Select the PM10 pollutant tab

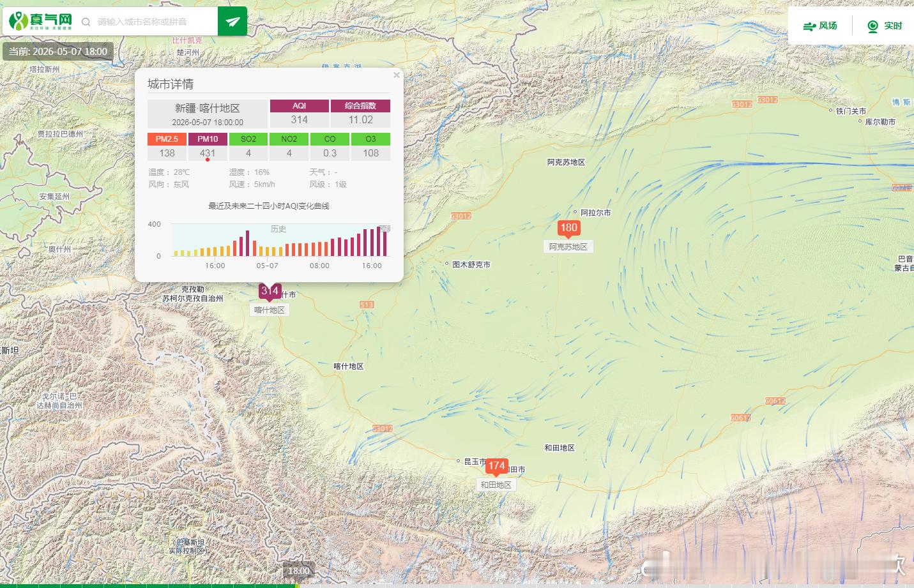pyautogui.click(x=208, y=139)
